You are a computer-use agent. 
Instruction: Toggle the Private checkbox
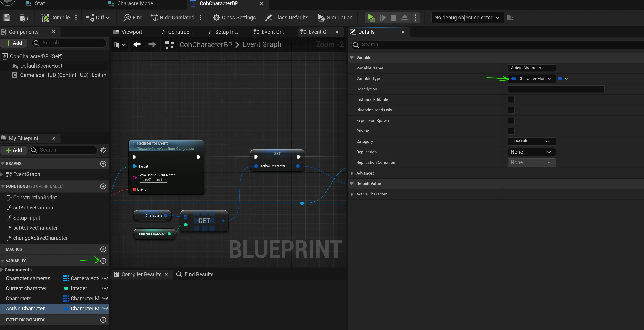click(x=511, y=131)
